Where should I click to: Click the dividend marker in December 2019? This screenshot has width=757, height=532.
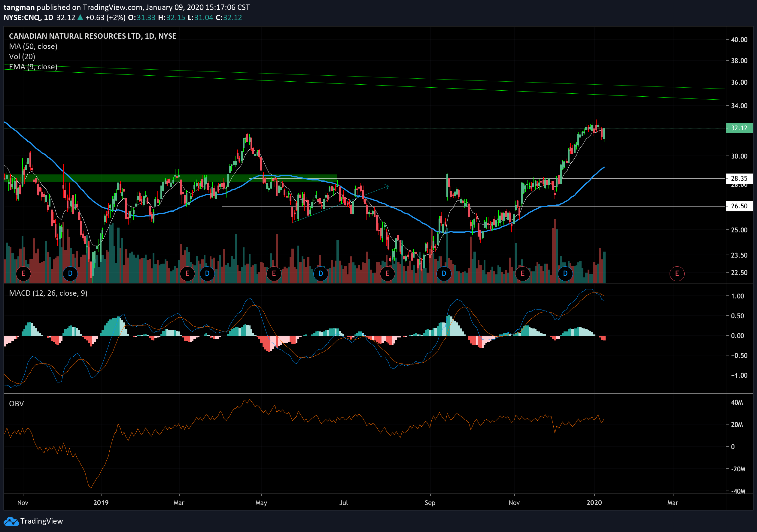point(565,274)
